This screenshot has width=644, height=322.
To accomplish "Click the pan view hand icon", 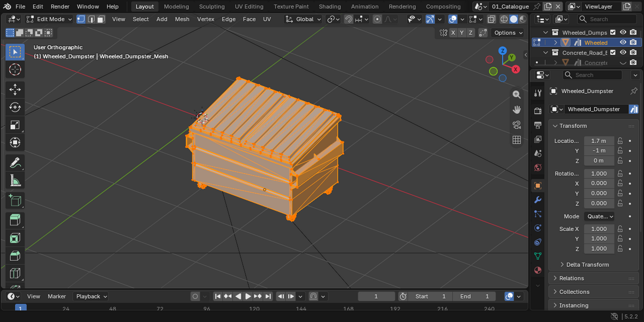I will [x=517, y=109].
